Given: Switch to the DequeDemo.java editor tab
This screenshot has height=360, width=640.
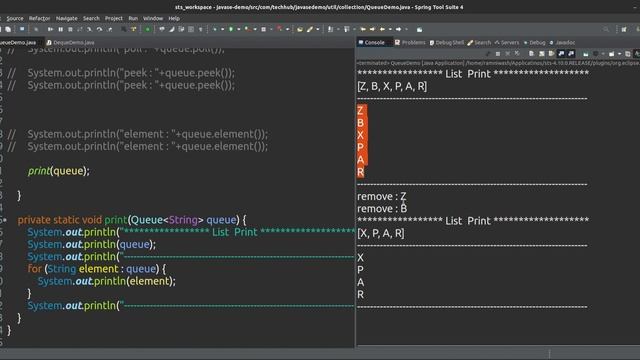Looking at the screenshot, I should (x=70, y=42).
